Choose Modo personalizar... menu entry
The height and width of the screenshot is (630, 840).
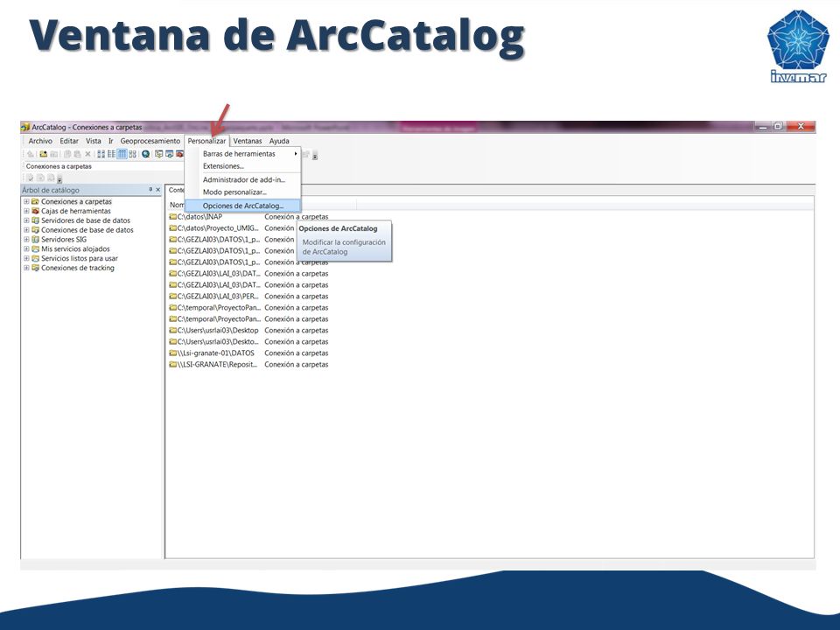click(x=242, y=192)
